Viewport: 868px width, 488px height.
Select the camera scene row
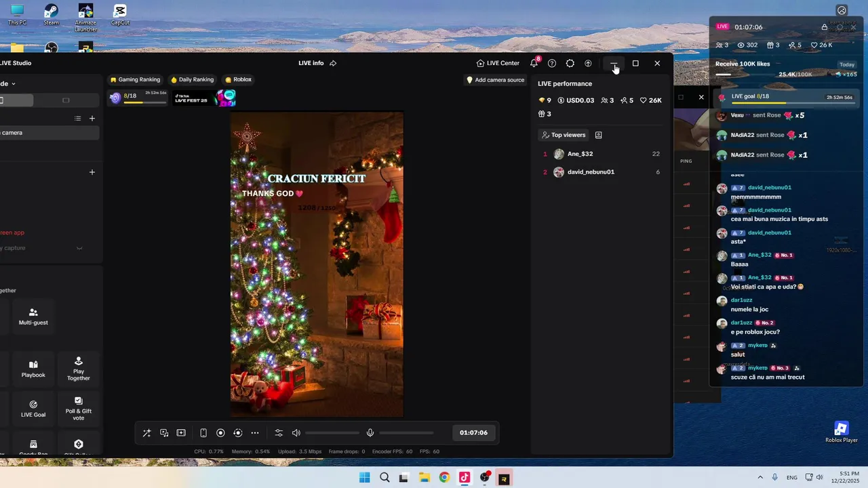point(49,133)
